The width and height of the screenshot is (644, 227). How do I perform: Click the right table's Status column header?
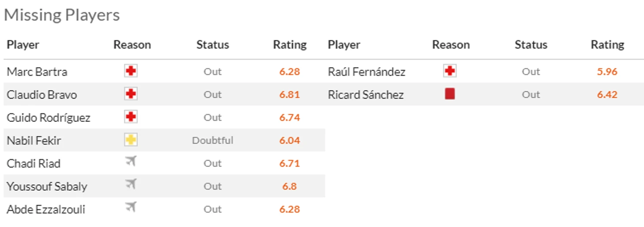(531, 45)
